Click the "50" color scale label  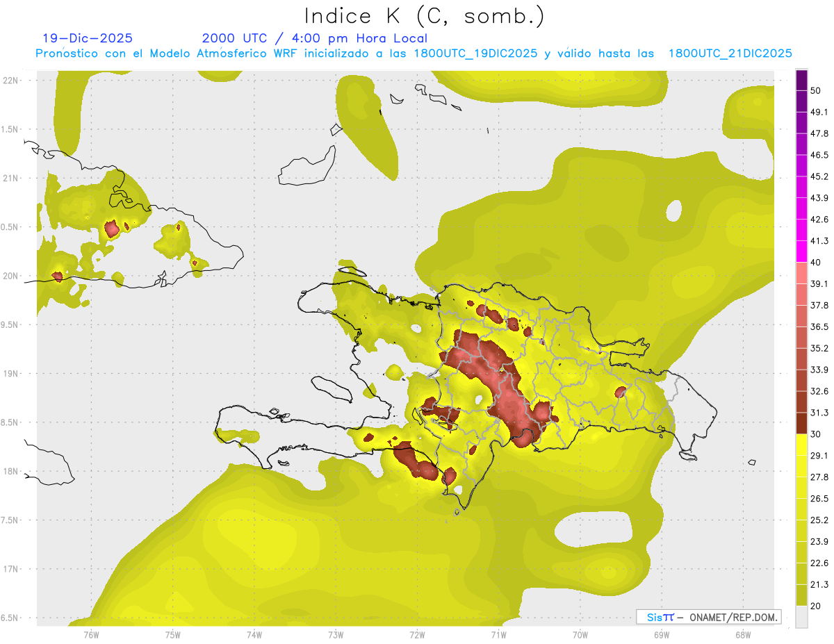[x=816, y=90]
